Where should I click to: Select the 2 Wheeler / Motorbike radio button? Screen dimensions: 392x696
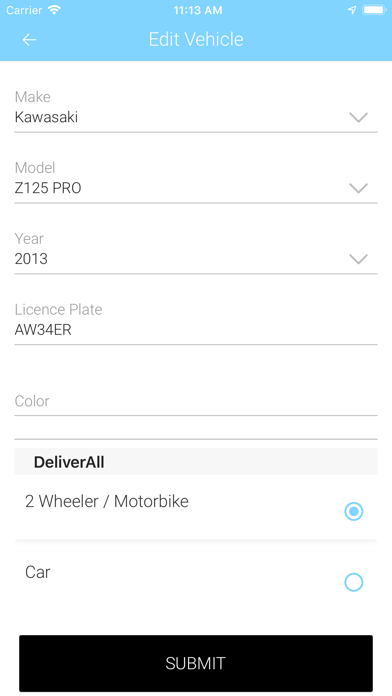[x=353, y=511]
